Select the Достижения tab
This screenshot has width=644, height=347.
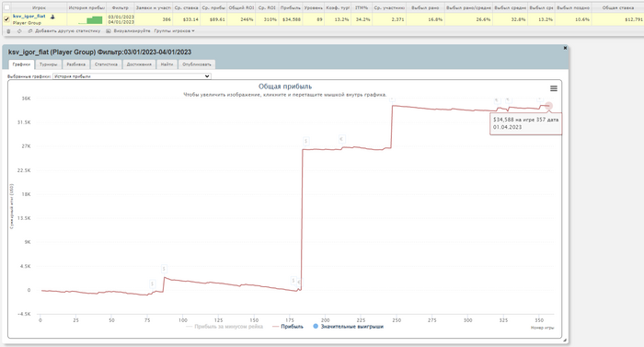(139, 64)
